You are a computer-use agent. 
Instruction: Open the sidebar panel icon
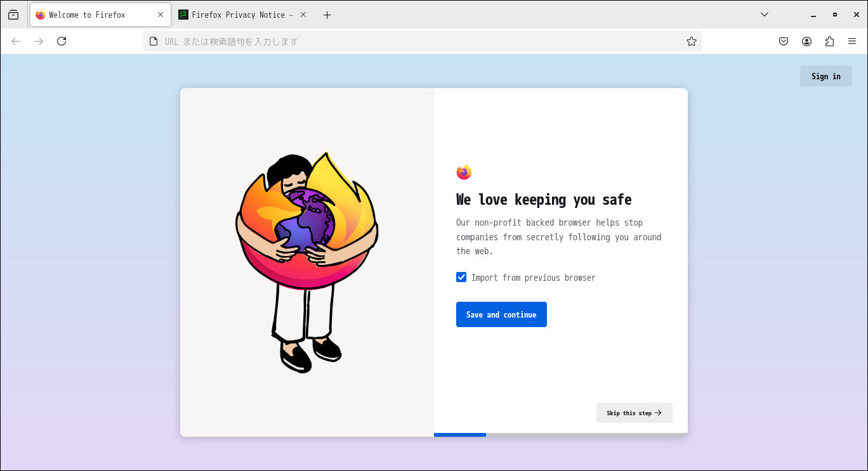pyautogui.click(x=13, y=14)
